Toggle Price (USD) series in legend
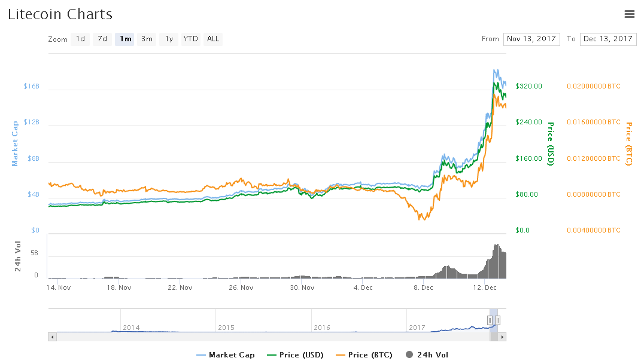 [295, 354]
